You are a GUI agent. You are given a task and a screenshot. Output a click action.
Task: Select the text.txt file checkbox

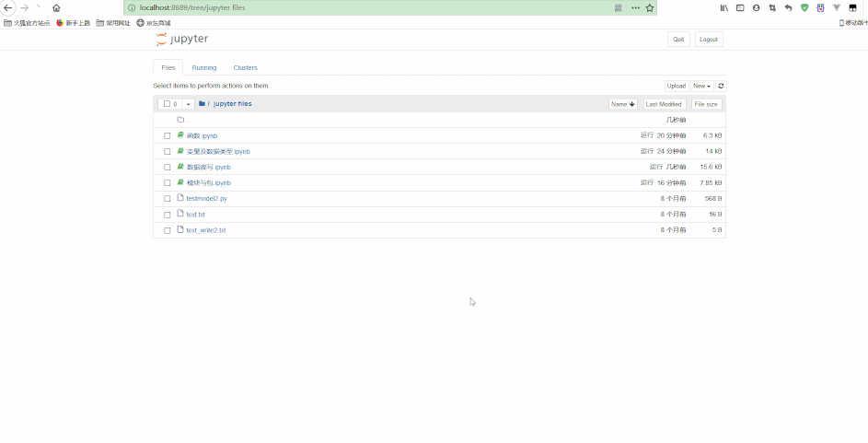tap(168, 215)
